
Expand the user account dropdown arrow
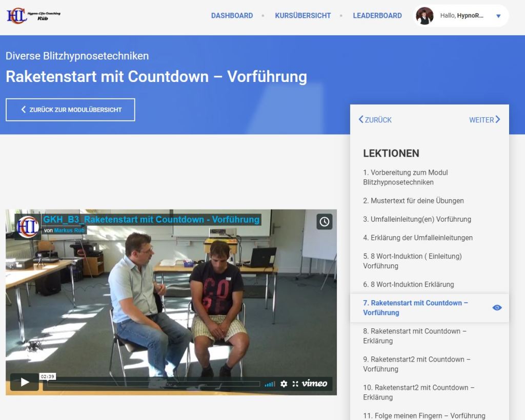click(x=498, y=16)
